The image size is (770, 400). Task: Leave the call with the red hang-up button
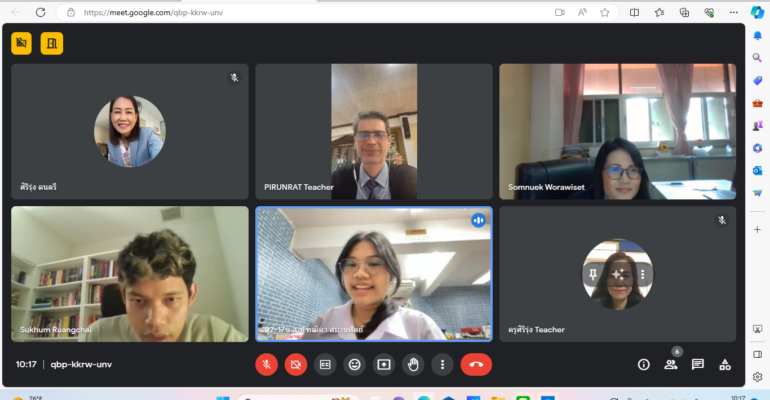[476, 365]
